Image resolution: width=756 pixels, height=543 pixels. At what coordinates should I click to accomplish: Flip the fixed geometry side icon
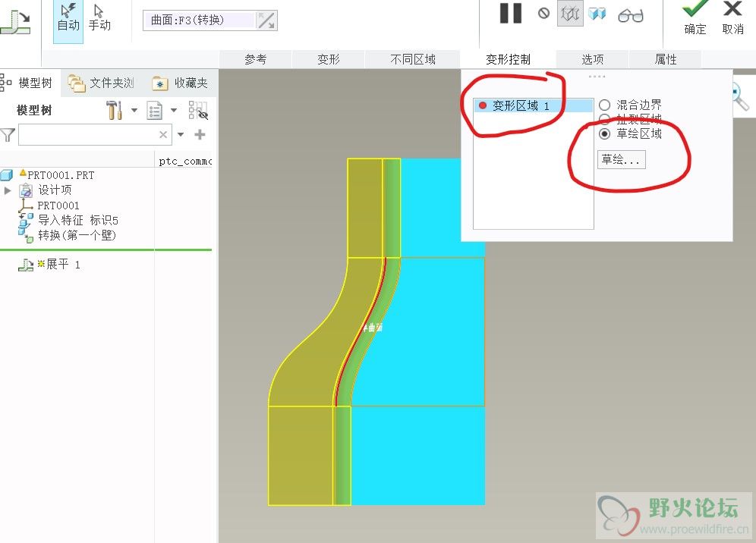[x=266, y=20]
